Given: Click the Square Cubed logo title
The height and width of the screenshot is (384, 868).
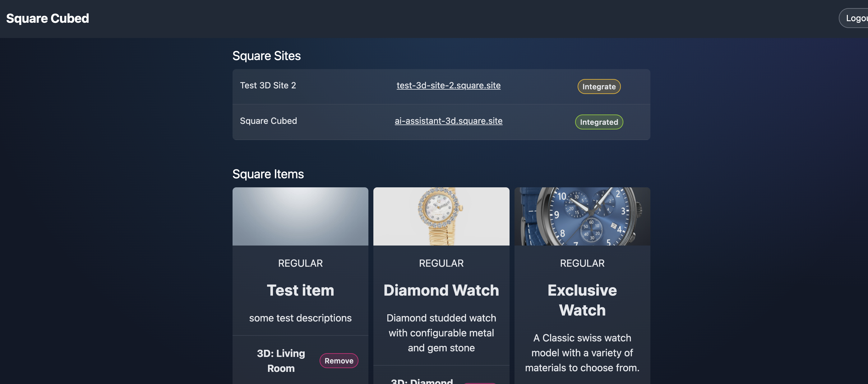Looking at the screenshot, I should coord(48,19).
